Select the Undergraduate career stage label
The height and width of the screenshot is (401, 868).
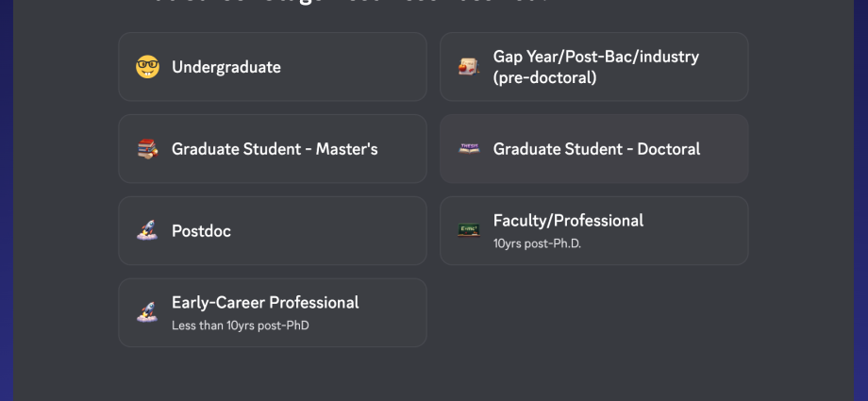226,67
